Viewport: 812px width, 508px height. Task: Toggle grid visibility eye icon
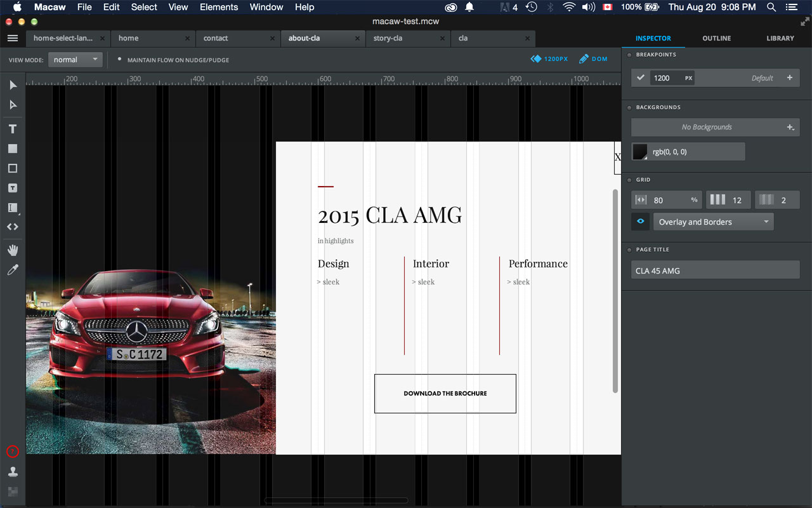(x=641, y=222)
